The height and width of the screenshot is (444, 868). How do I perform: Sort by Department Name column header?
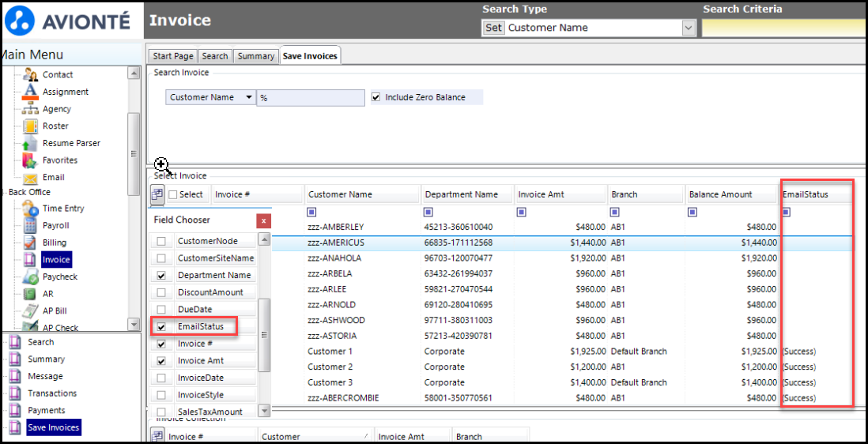coord(466,194)
